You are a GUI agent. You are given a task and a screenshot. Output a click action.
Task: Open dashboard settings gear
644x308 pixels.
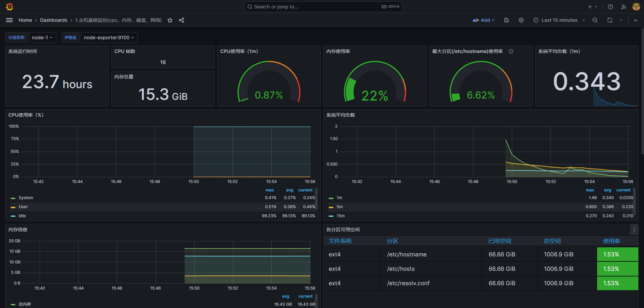[x=521, y=20]
